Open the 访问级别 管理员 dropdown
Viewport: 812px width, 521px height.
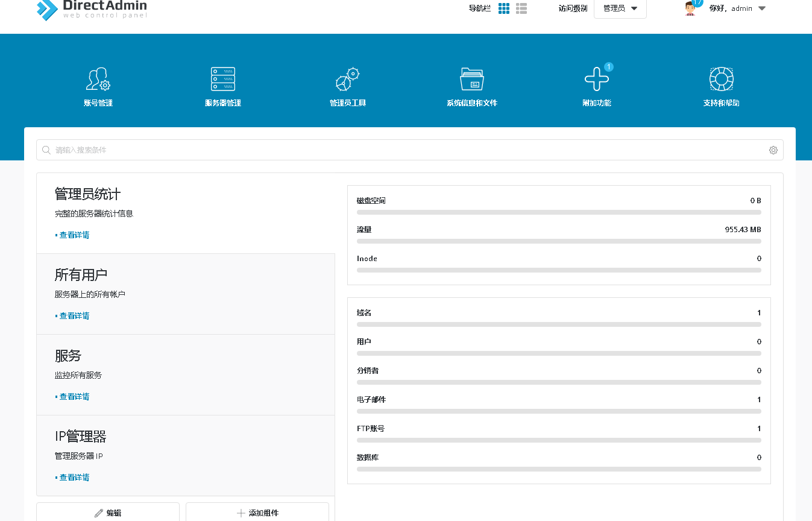tap(620, 8)
